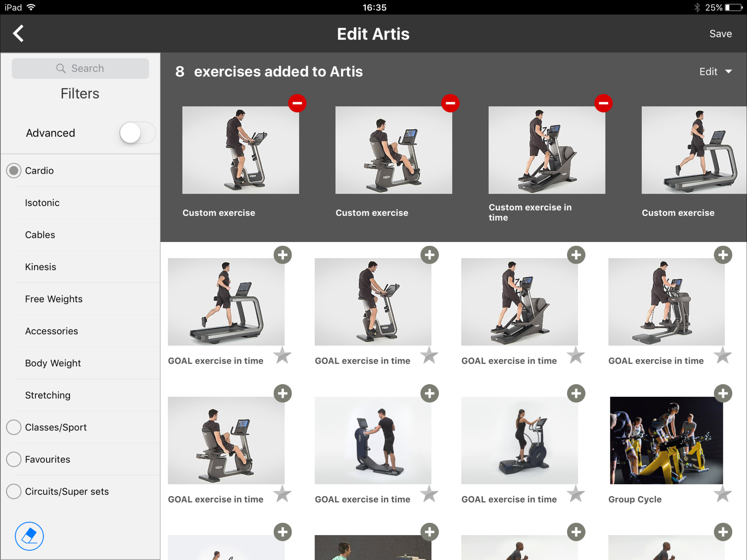Screen dimensions: 747x560
Task: Select the Isotonic filter
Action: [42, 203]
